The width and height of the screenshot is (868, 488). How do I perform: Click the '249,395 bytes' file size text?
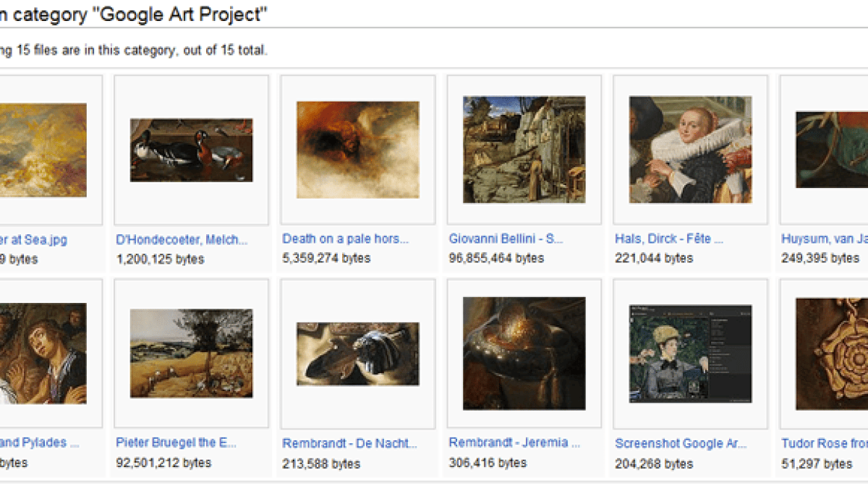[x=820, y=258]
